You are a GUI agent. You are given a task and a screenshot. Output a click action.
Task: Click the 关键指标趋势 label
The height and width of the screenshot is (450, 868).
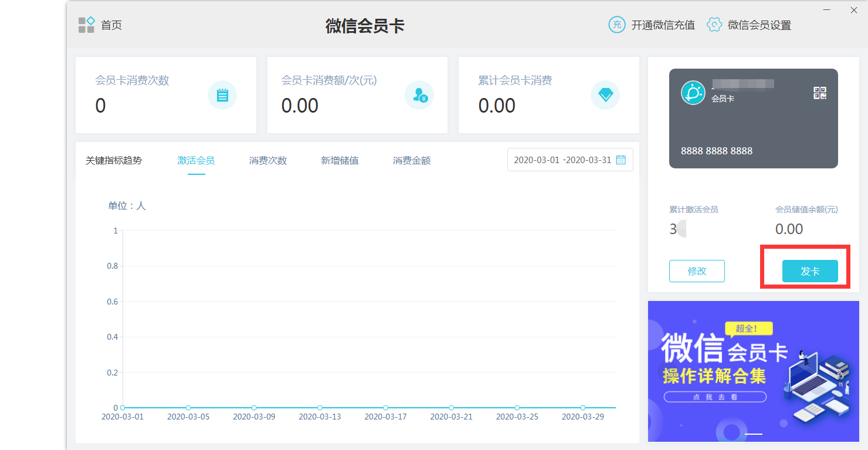coord(114,160)
